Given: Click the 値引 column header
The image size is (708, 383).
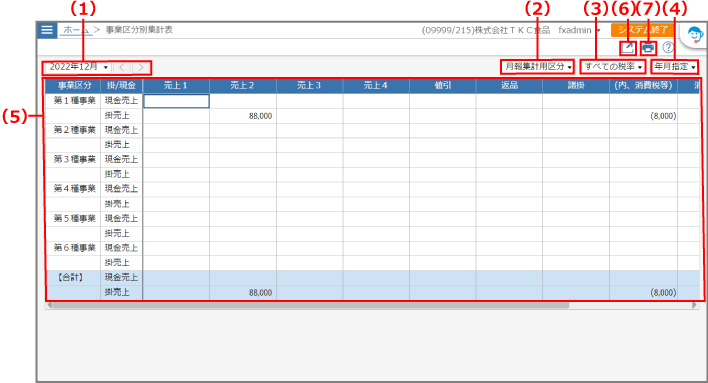Looking at the screenshot, I should (x=442, y=85).
